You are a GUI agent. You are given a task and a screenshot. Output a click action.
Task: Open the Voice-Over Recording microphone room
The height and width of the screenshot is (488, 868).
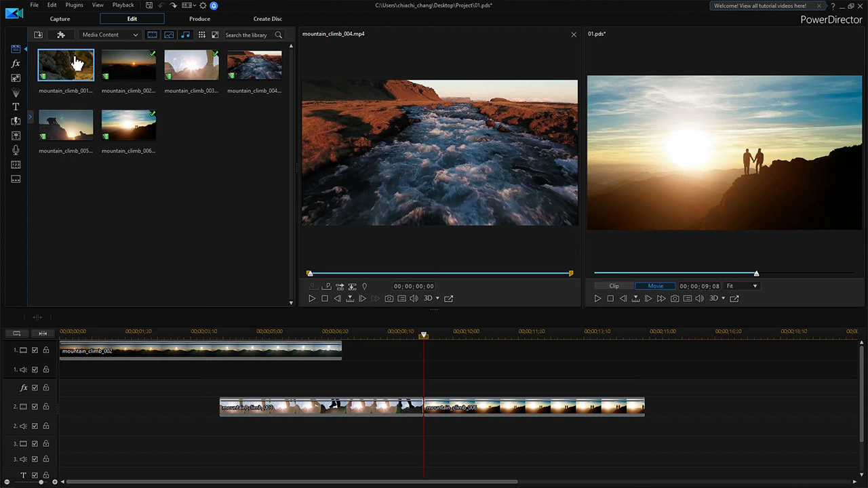point(16,150)
